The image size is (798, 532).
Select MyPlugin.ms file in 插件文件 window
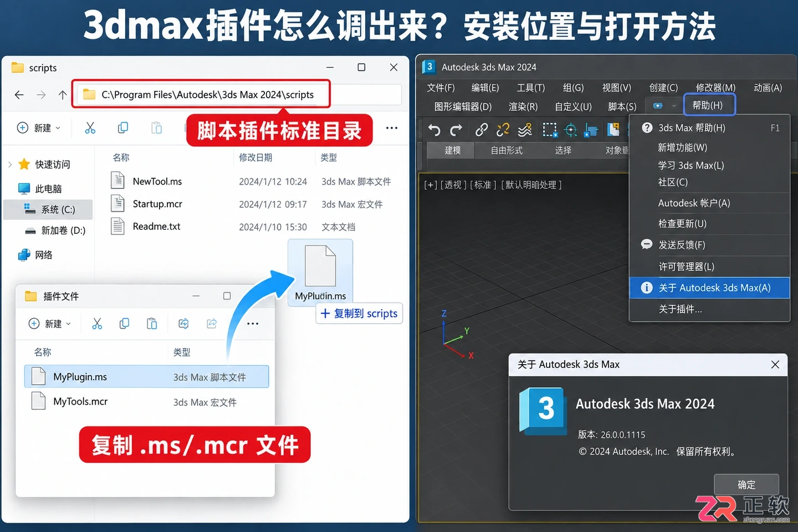pos(146,377)
